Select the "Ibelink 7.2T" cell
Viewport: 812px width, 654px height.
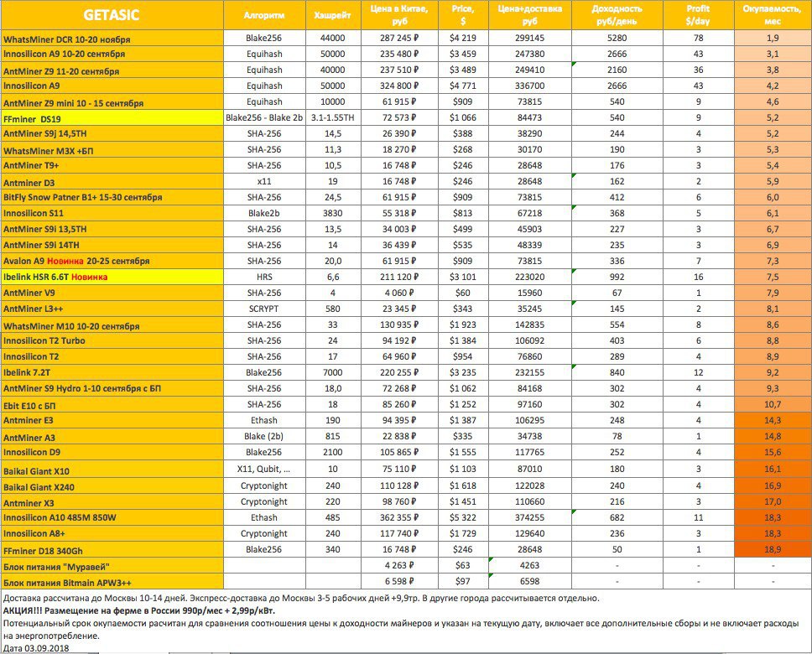tap(112, 373)
